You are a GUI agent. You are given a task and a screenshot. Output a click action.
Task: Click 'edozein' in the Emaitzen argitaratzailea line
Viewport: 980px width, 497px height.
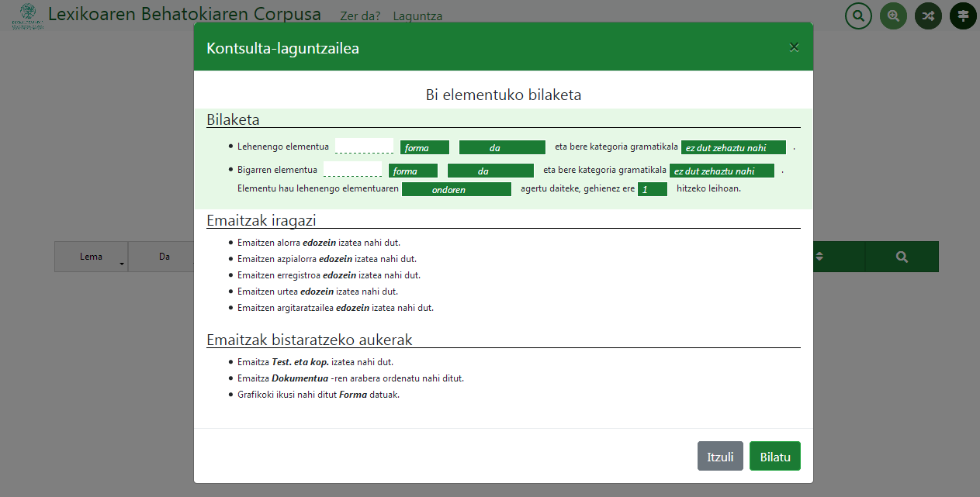352,308
